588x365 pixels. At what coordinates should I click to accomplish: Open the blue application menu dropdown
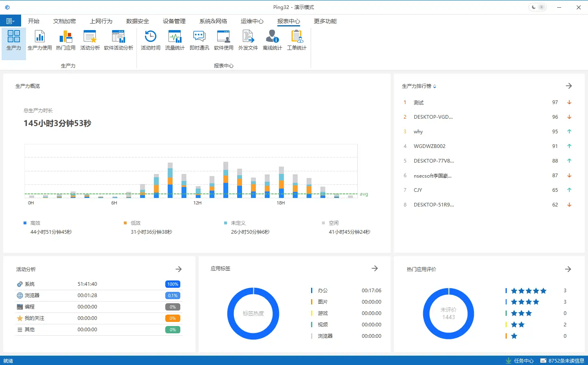point(11,21)
